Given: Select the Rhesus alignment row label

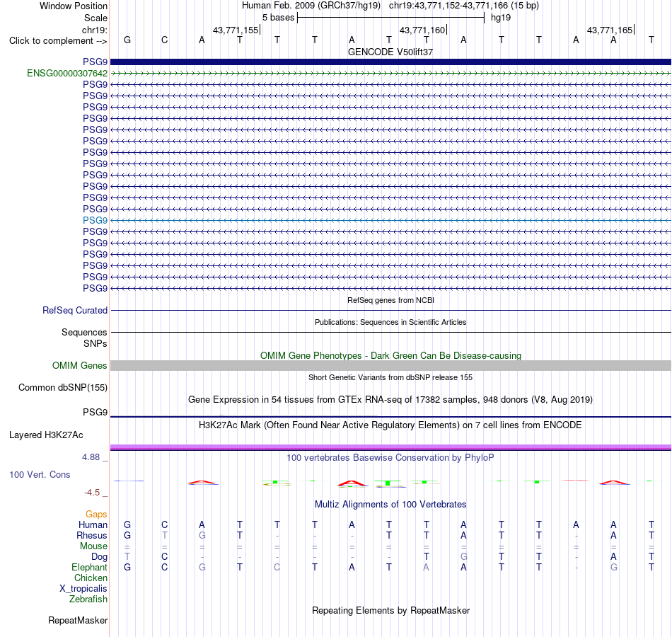Looking at the screenshot, I should click(x=92, y=535).
